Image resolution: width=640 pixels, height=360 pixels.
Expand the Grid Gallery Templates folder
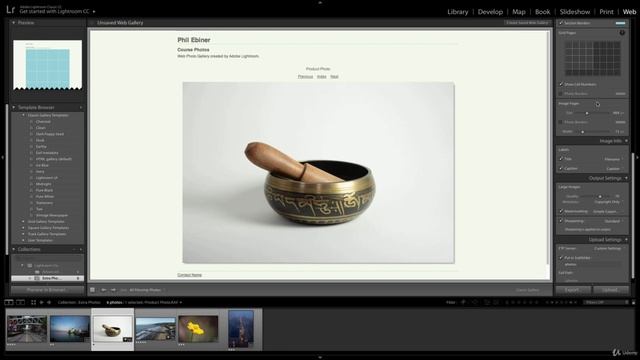pyautogui.click(x=23, y=222)
